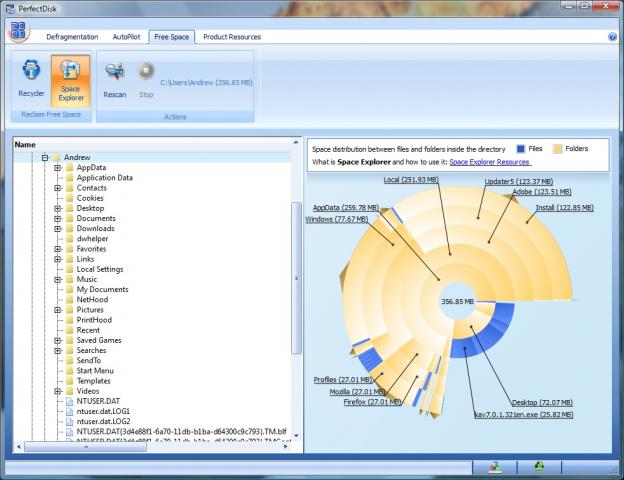The width and height of the screenshot is (624, 480).
Task: Select the Start Menu tree item
Action: click(95, 371)
